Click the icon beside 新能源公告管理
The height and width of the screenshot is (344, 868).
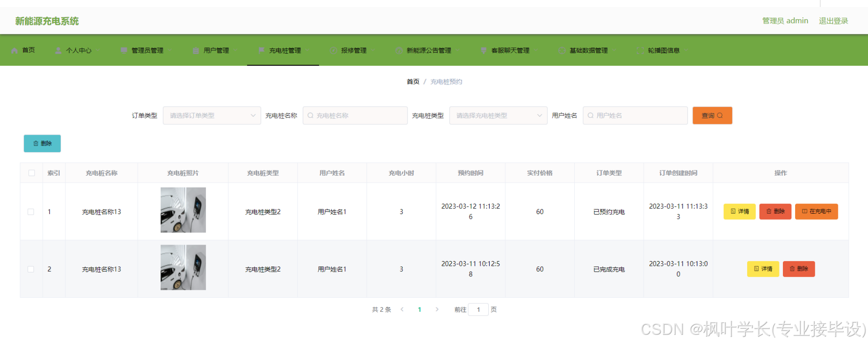click(399, 51)
